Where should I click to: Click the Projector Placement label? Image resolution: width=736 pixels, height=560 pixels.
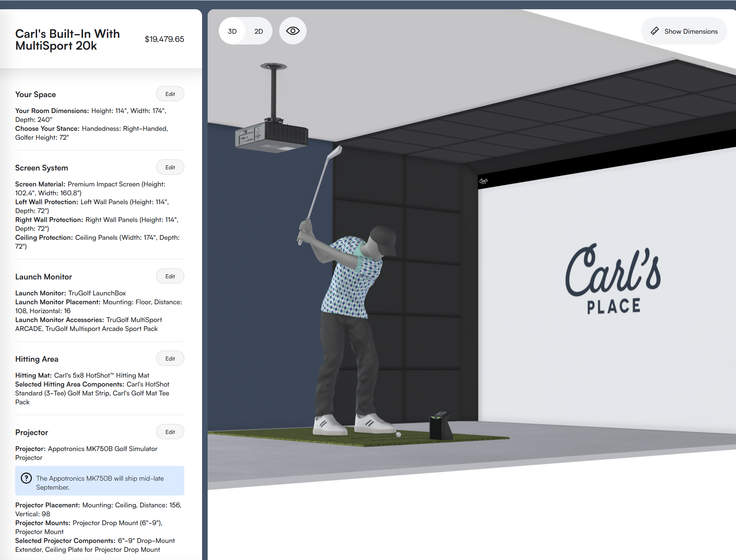click(x=47, y=505)
